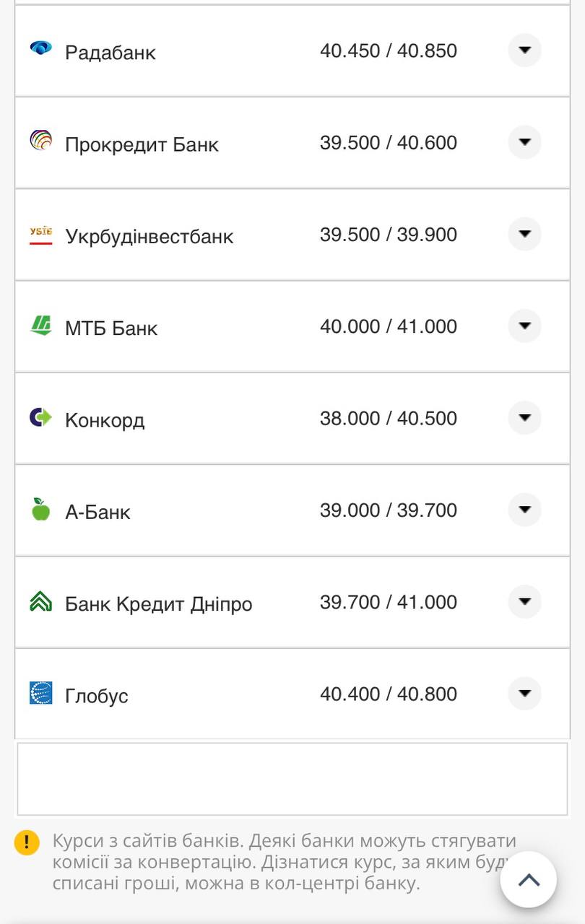Screen dimensions: 585x924
Task: Click the Банк Кредит Дніпро logo
Action: click(x=42, y=601)
